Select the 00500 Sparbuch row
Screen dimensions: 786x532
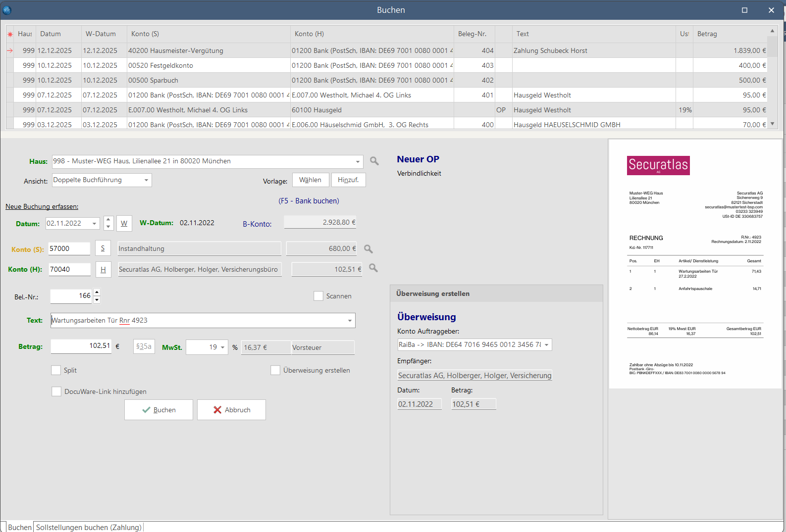click(x=391, y=80)
